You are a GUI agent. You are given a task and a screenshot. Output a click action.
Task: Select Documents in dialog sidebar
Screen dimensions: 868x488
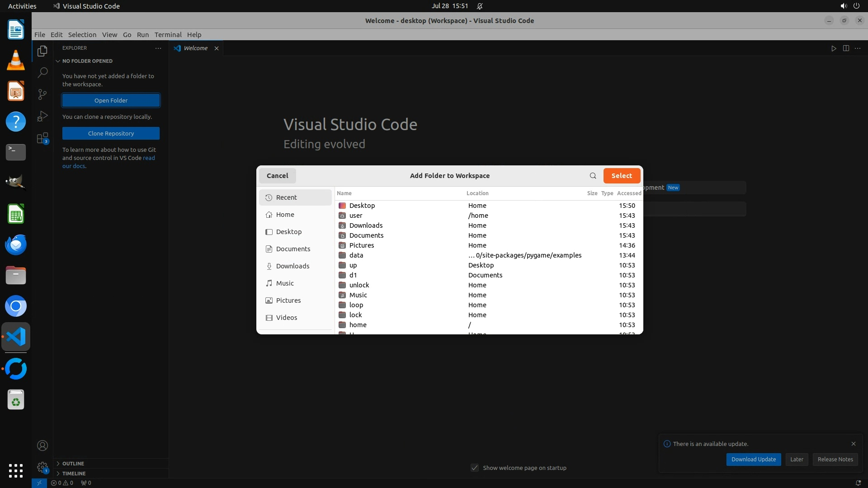coord(293,249)
